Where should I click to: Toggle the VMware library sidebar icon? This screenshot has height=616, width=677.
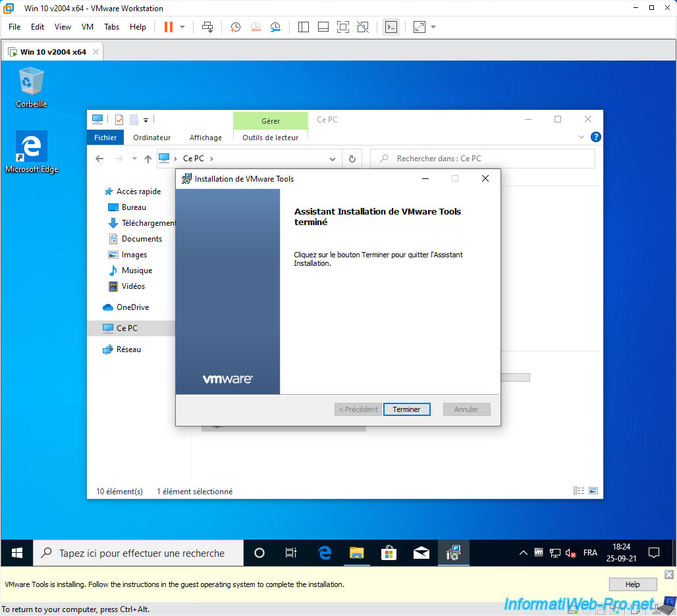pyautogui.click(x=304, y=27)
